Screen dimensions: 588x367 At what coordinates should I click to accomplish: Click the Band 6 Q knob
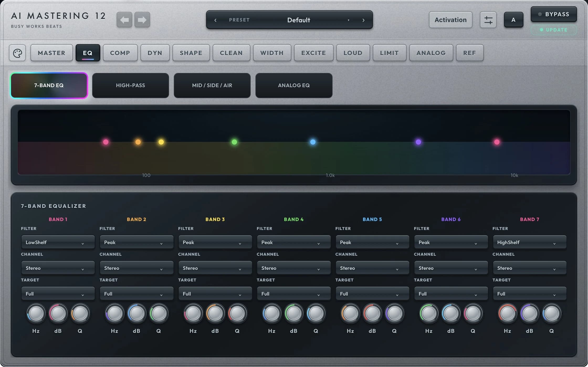tap(473, 313)
